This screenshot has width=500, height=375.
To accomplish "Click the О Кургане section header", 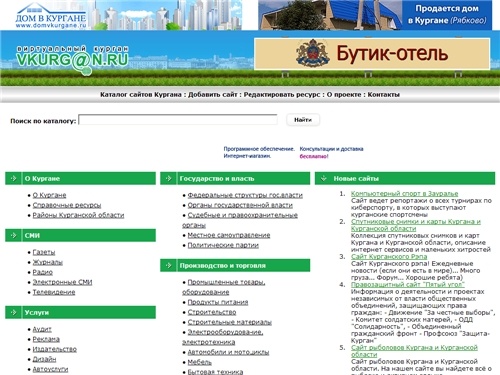I will pyautogui.click(x=80, y=178).
